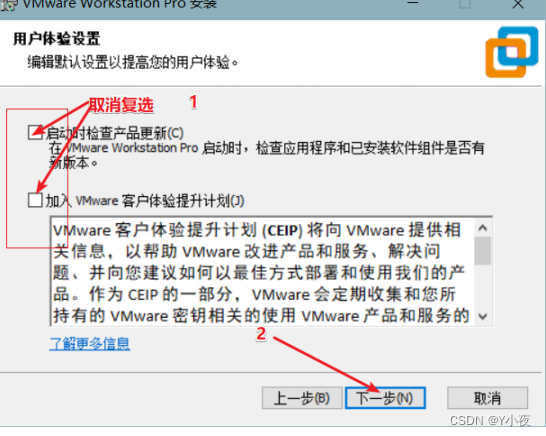Image resolution: width=546 pixels, height=436 pixels.
Task: Click the installer icon in title bar
Action: pos(8,5)
